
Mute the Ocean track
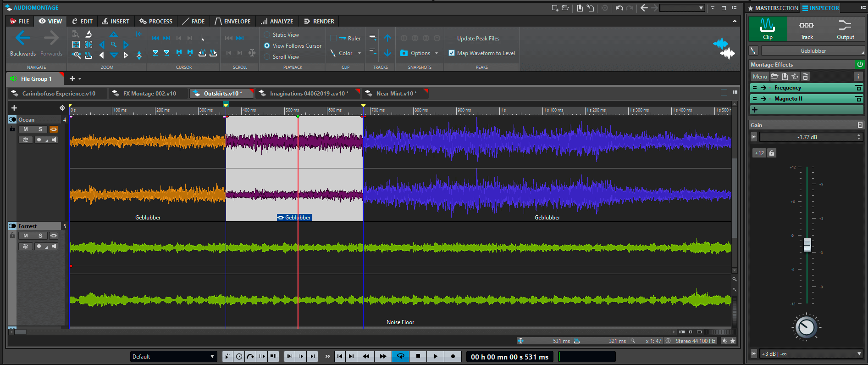pos(26,129)
